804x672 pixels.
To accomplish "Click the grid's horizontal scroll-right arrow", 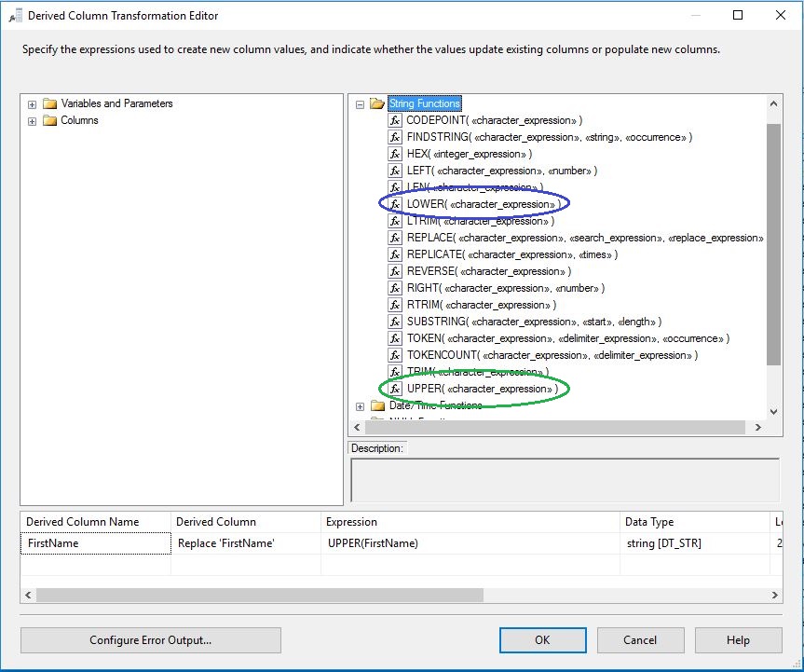I will (x=775, y=595).
